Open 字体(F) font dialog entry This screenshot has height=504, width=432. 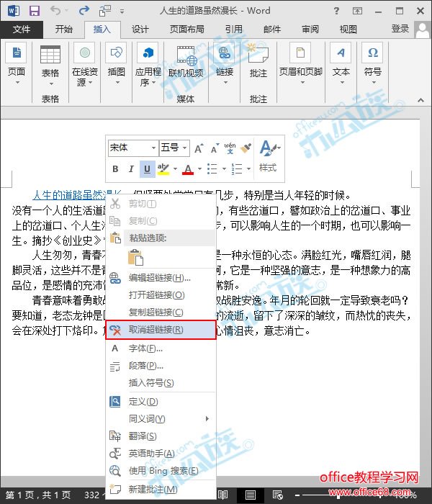pyautogui.click(x=161, y=348)
